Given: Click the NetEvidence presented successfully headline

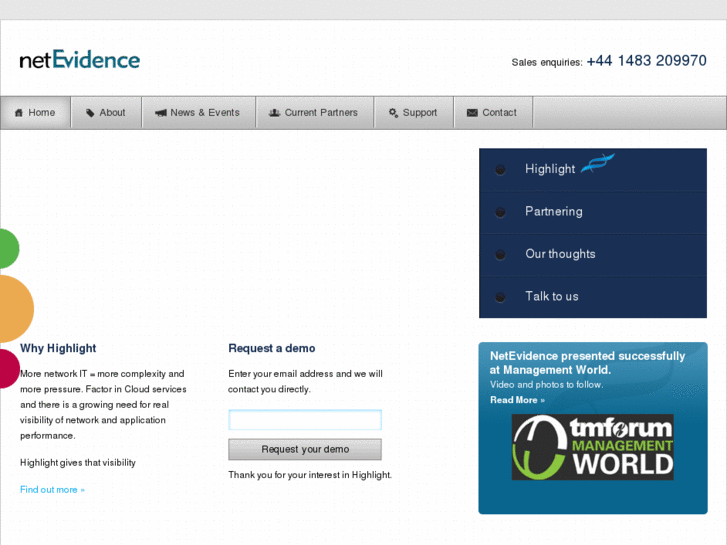Looking at the screenshot, I should 587,363.
